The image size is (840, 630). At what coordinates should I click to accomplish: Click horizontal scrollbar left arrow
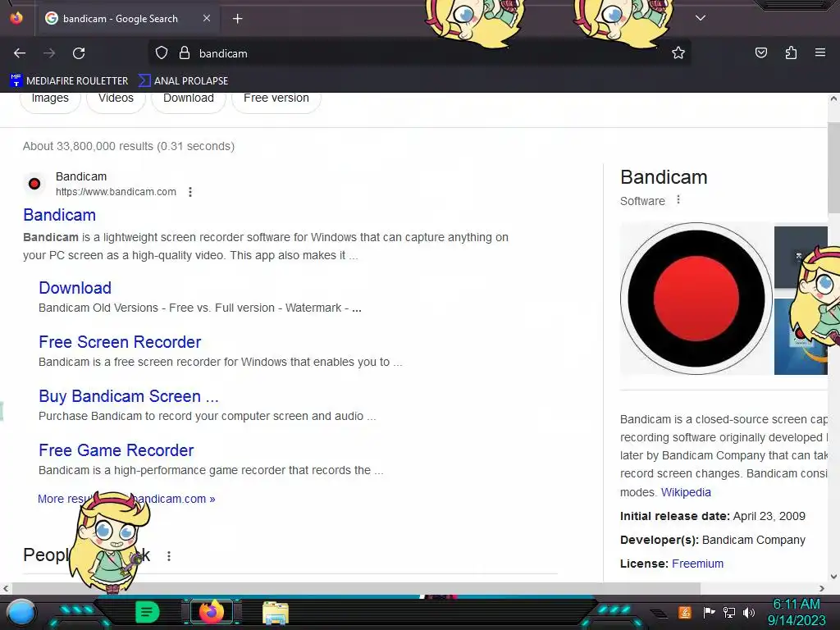(x=6, y=588)
